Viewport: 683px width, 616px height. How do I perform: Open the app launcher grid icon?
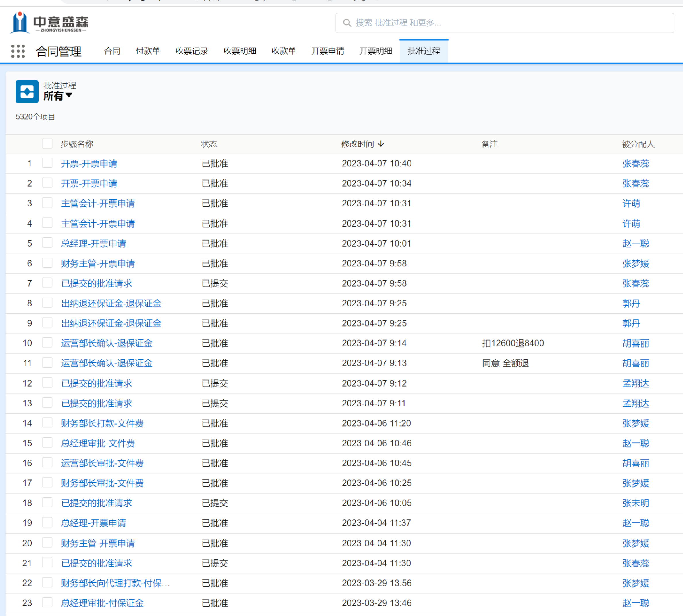point(18,51)
